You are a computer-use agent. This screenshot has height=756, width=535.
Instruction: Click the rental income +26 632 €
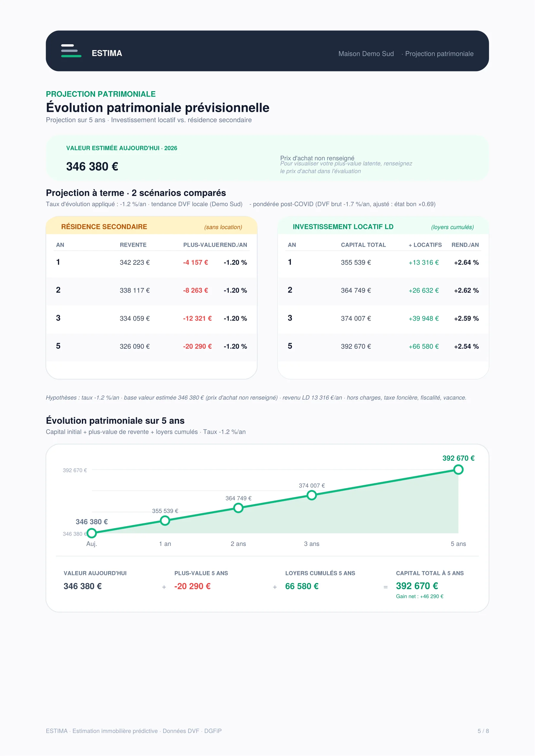pos(424,291)
